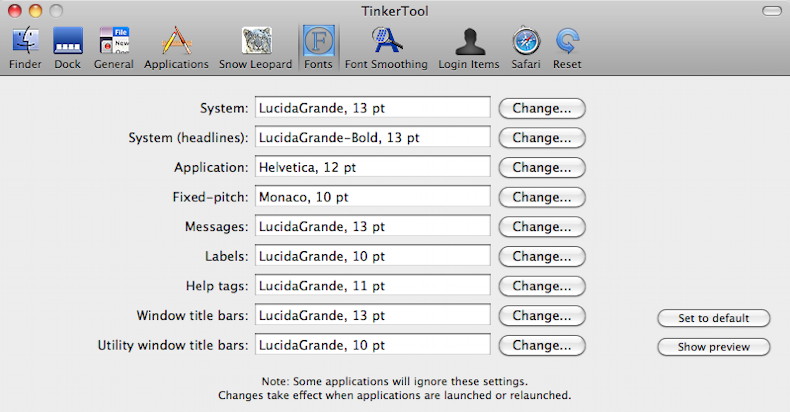Click the System font field
This screenshot has width=790, height=412.
pyautogui.click(x=372, y=108)
